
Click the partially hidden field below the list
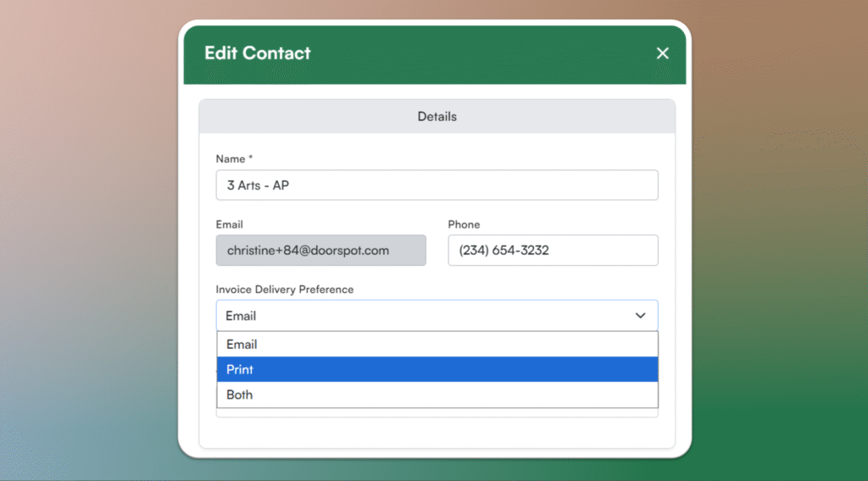(x=437, y=412)
